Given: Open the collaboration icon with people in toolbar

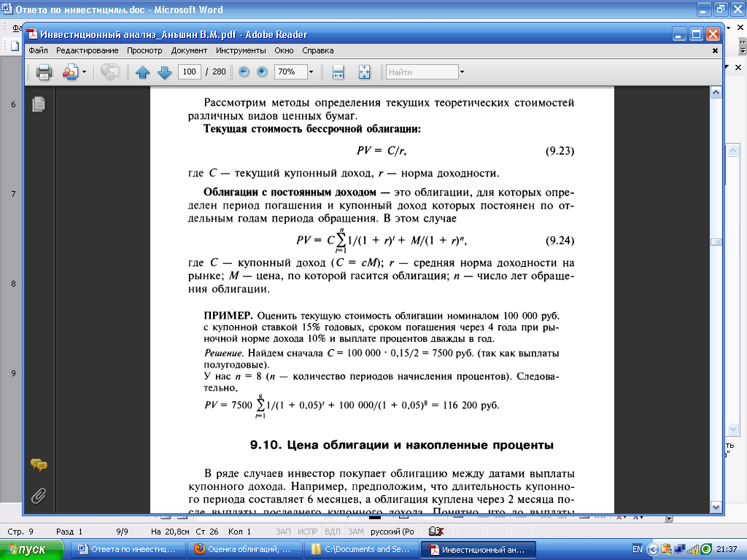Looking at the screenshot, I should pos(71,72).
